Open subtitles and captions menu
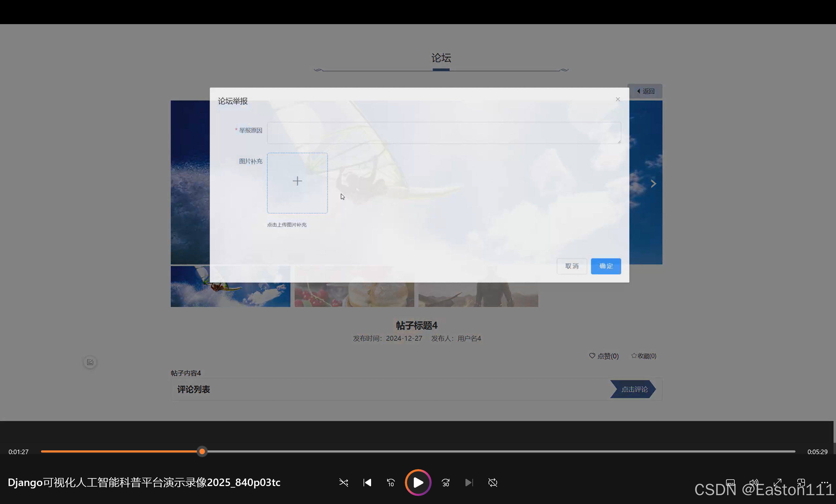The image size is (836, 504). 730,482
